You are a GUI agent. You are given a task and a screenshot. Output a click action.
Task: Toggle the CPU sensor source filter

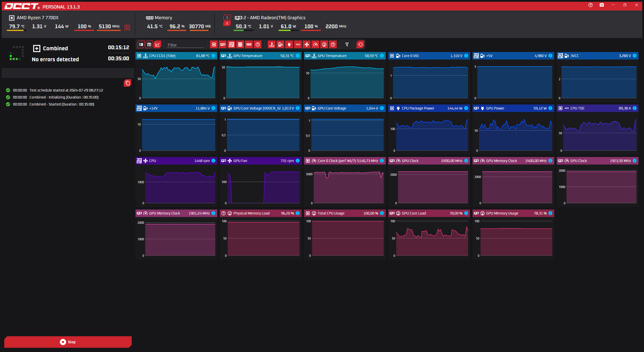(x=214, y=44)
